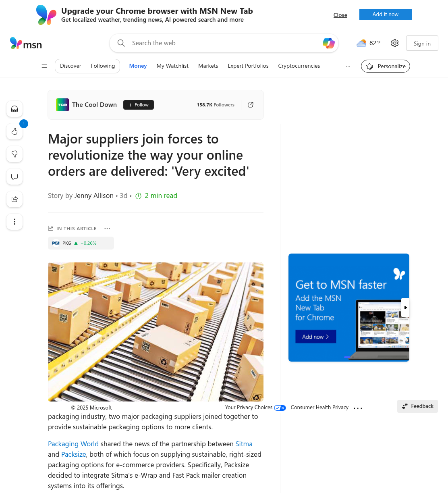
Task: Click the Personalize button
Action: pos(386,66)
